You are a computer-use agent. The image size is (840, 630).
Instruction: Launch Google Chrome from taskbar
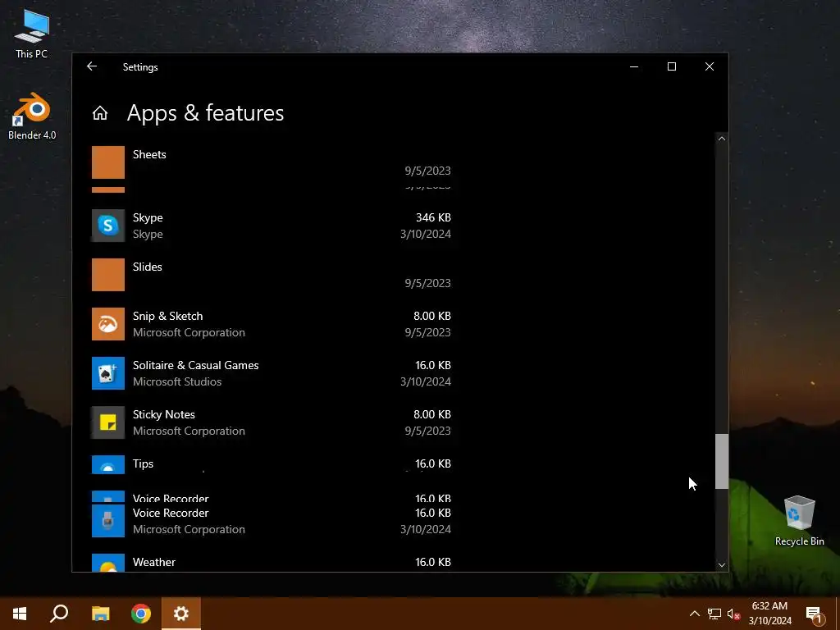tap(141, 614)
